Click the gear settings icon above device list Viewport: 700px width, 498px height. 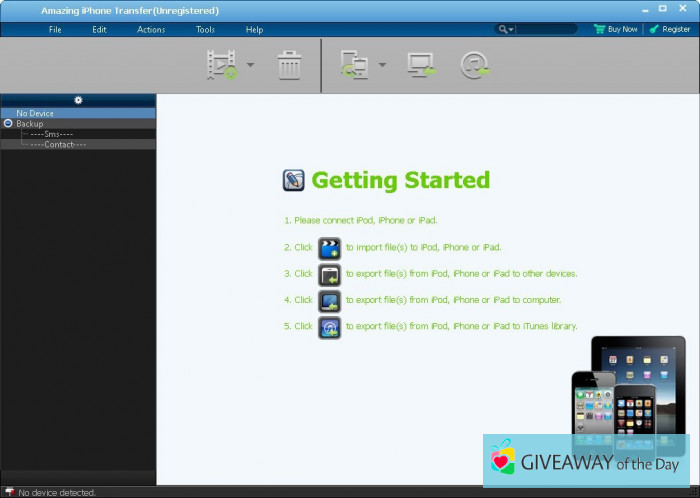[78, 100]
